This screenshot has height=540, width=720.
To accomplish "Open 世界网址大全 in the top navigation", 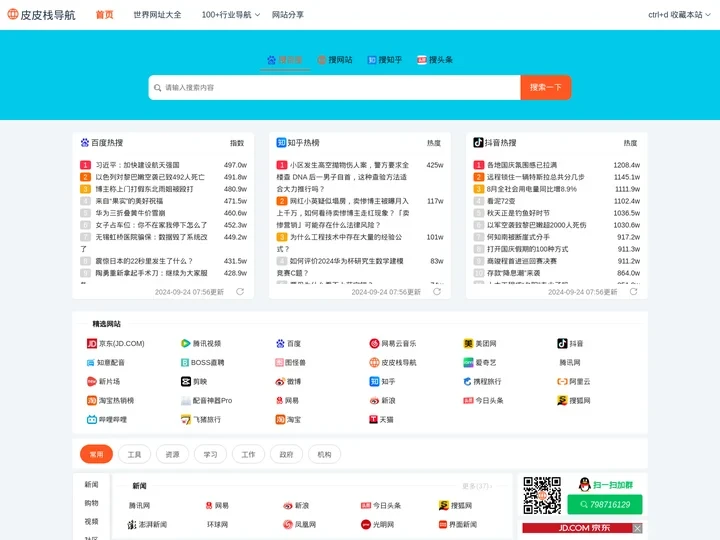I will tap(157, 15).
